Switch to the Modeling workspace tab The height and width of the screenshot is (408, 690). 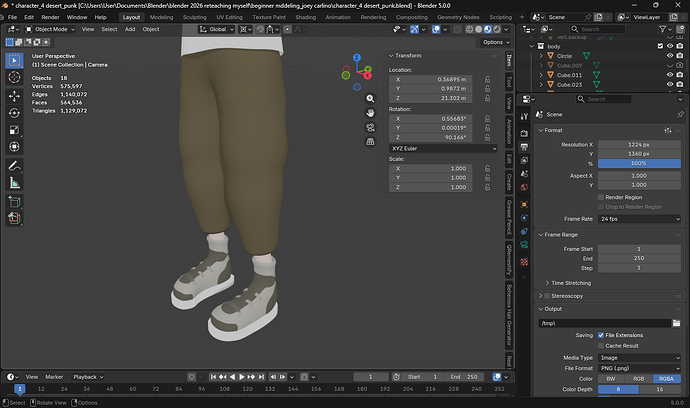(161, 17)
